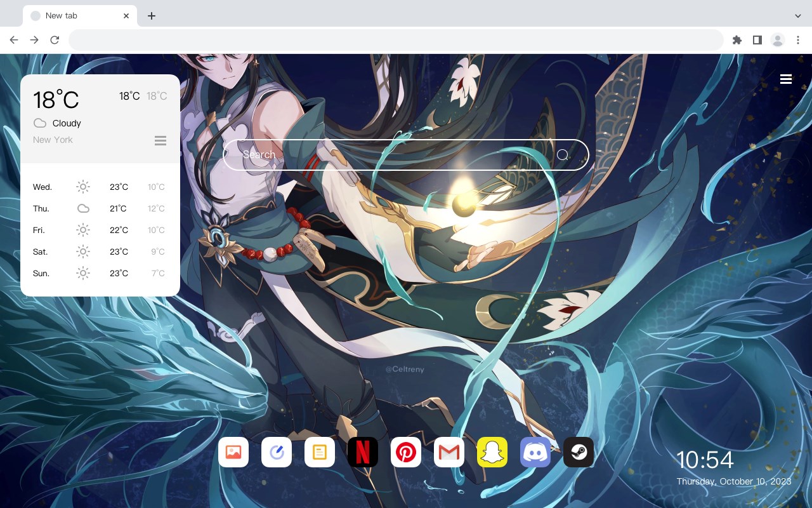Select the New tab browser tab
This screenshot has width=812, height=508.
click(x=80, y=16)
